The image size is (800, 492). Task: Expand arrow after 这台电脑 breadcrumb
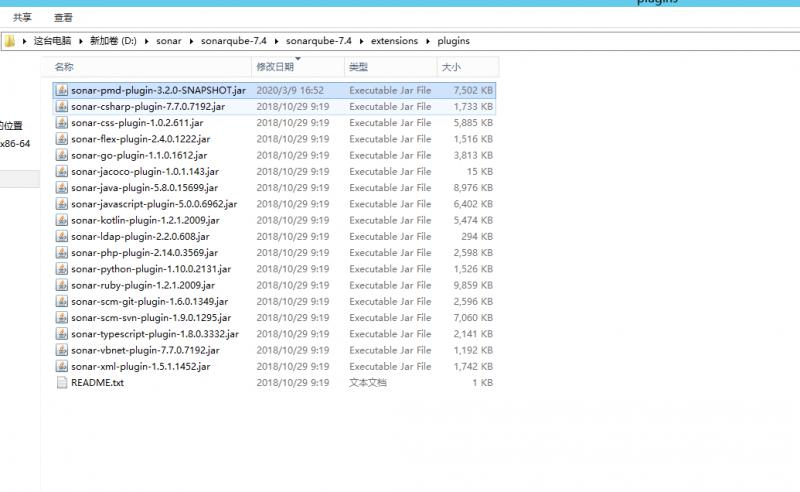81,41
